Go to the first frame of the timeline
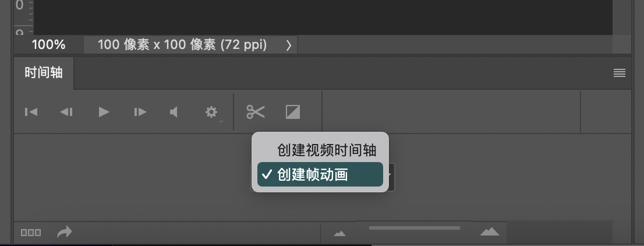The image size is (644, 246). 31,112
